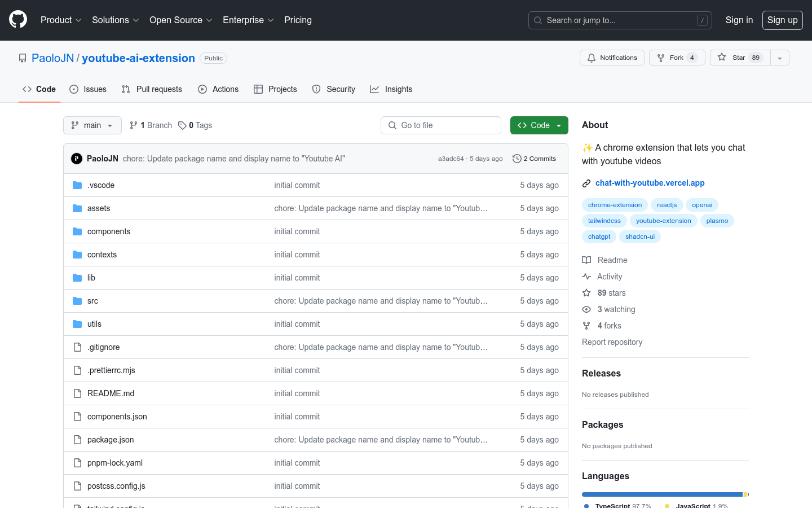Click the Sign in link
812x508 pixels.
(739, 20)
